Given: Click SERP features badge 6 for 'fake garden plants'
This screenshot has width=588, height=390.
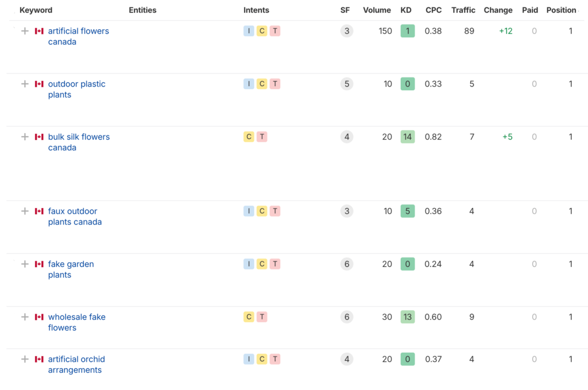Looking at the screenshot, I should coord(346,264).
